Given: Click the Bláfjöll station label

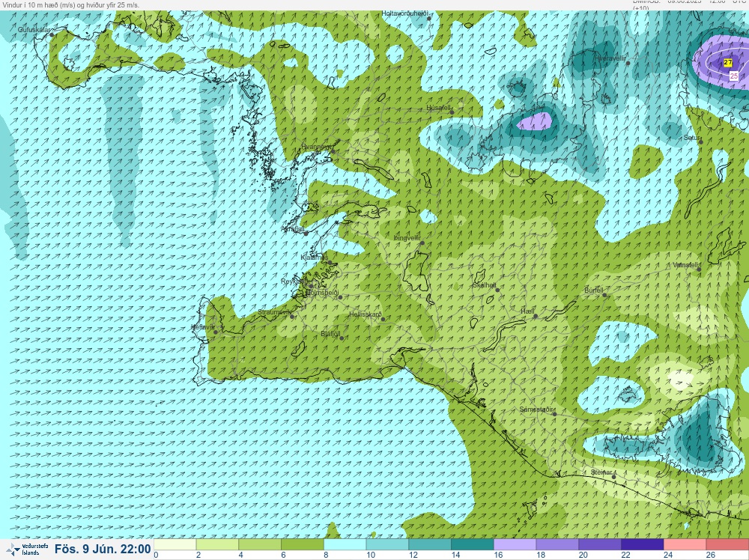Looking at the screenshot, I should 330,334.
